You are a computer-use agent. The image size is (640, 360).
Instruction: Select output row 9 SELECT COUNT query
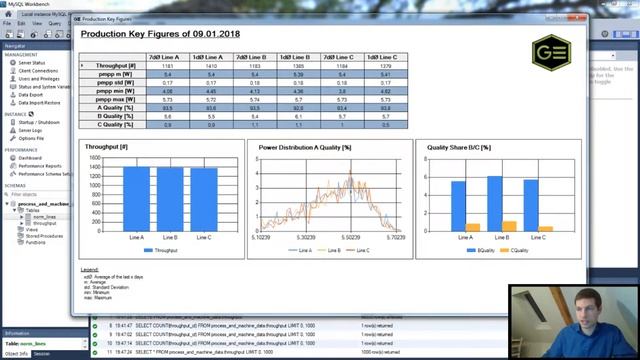[225, 335]
